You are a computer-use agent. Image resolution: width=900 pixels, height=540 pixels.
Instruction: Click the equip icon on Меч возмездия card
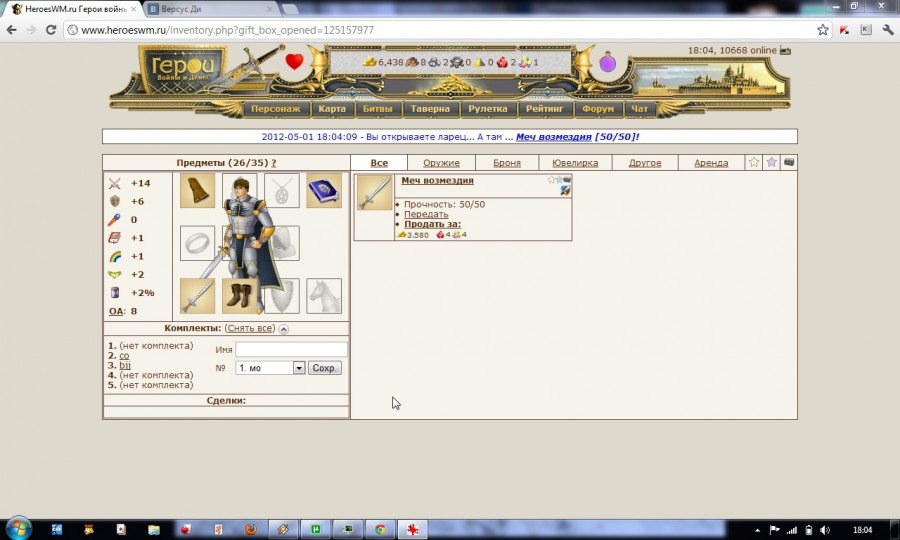[x=565, y=191]
